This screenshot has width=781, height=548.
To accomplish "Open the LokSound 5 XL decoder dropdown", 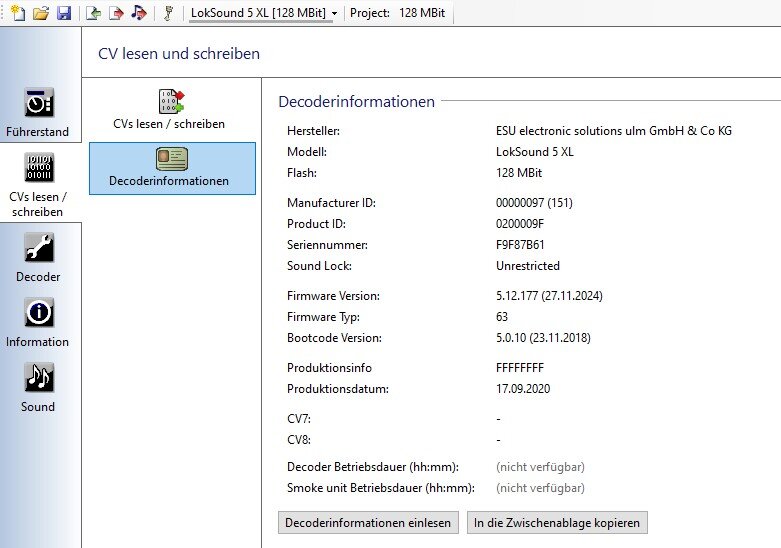I will pos(265,13).
